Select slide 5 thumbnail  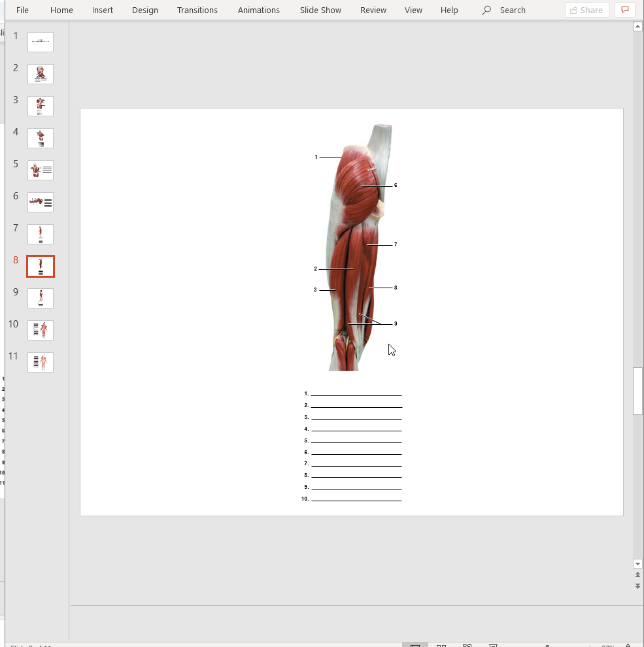click(x=41, y=170)
